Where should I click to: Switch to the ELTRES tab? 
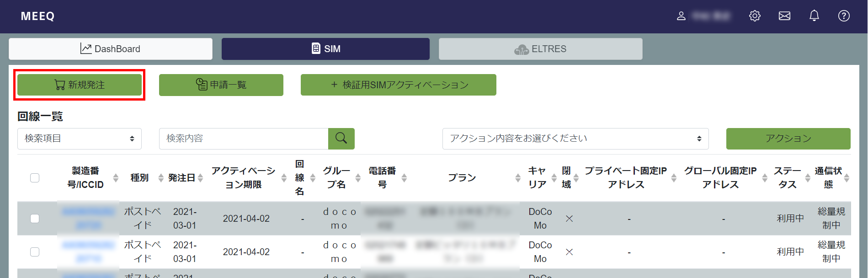(541, 49)
